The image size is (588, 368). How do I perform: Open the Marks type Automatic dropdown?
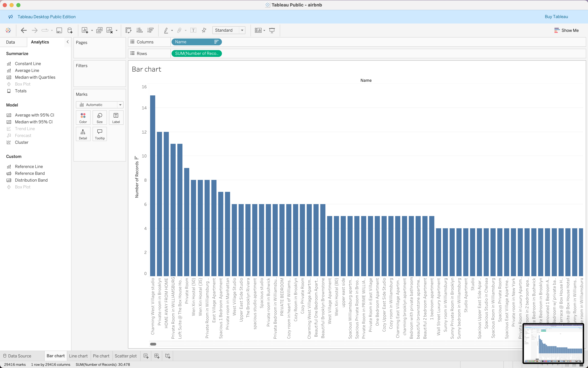tap(120, 105)
